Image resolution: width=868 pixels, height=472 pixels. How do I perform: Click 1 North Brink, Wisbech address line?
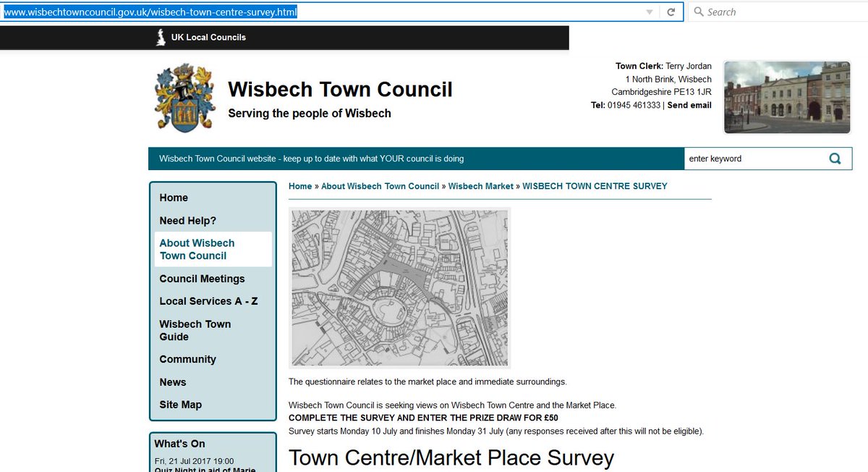click(x=669, y=80)
